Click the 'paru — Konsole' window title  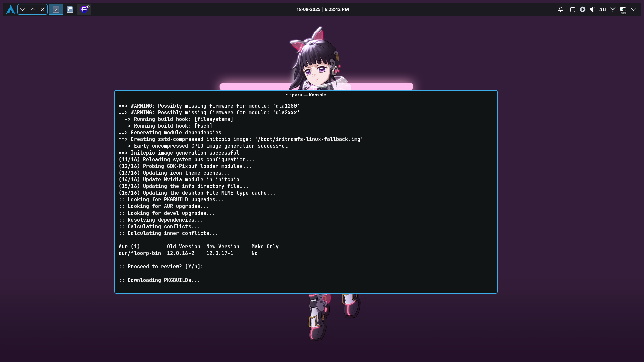coord(306,95)
